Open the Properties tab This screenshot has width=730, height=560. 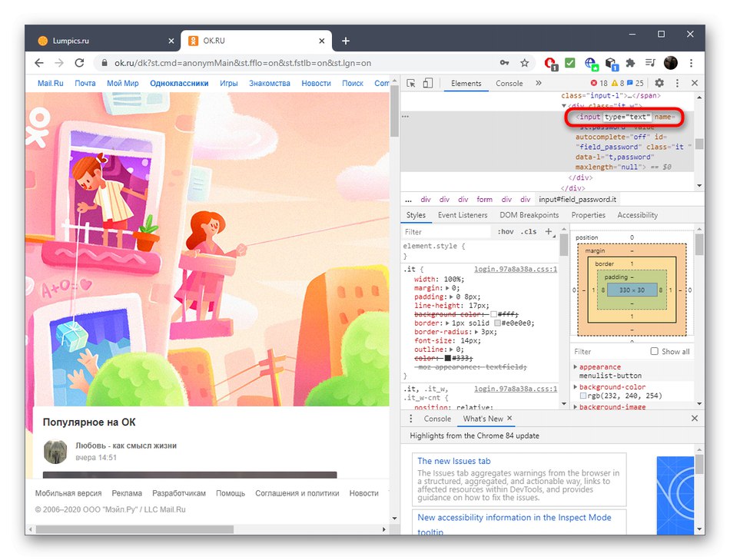click(x=588, y=215)
